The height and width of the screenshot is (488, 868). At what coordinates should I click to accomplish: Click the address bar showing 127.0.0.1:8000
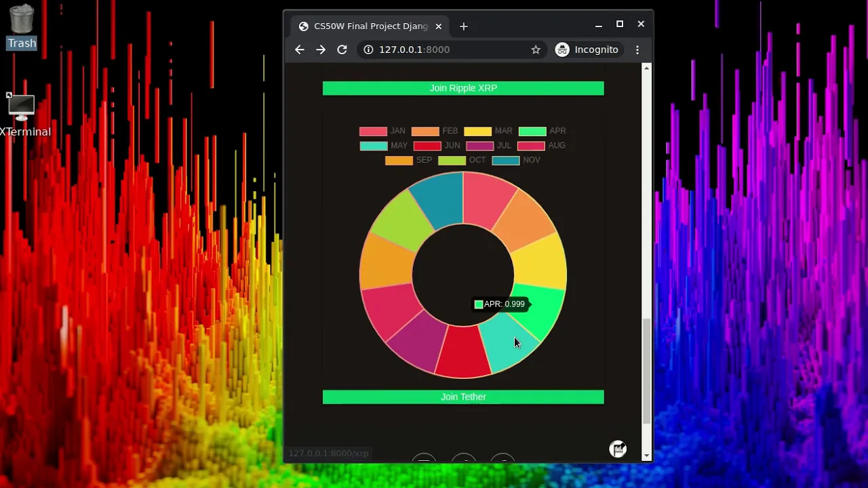(x=451, y=49)
